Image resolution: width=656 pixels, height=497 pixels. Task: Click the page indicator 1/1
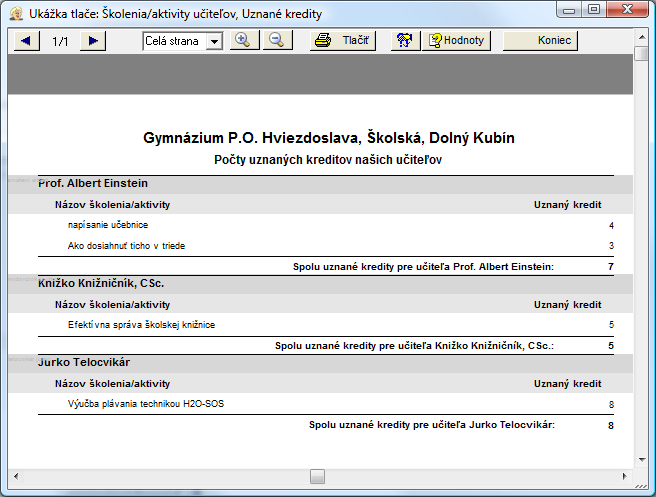coord(60,41)
